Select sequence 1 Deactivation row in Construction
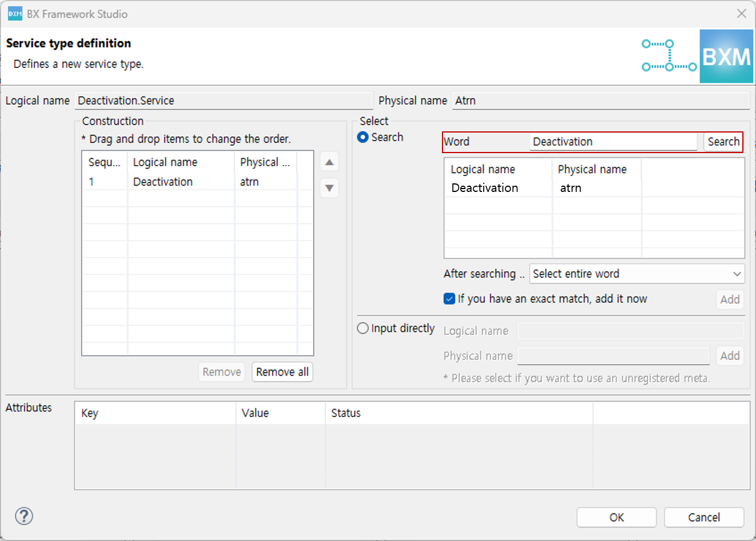Screen dimensions: 756x541 point(163,182)
